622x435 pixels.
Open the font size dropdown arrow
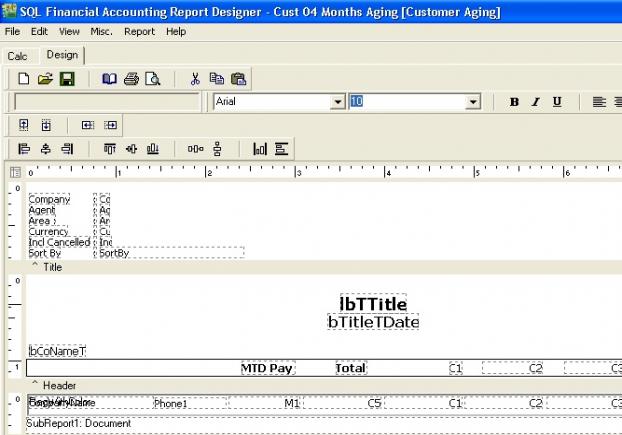pos(472,102)
